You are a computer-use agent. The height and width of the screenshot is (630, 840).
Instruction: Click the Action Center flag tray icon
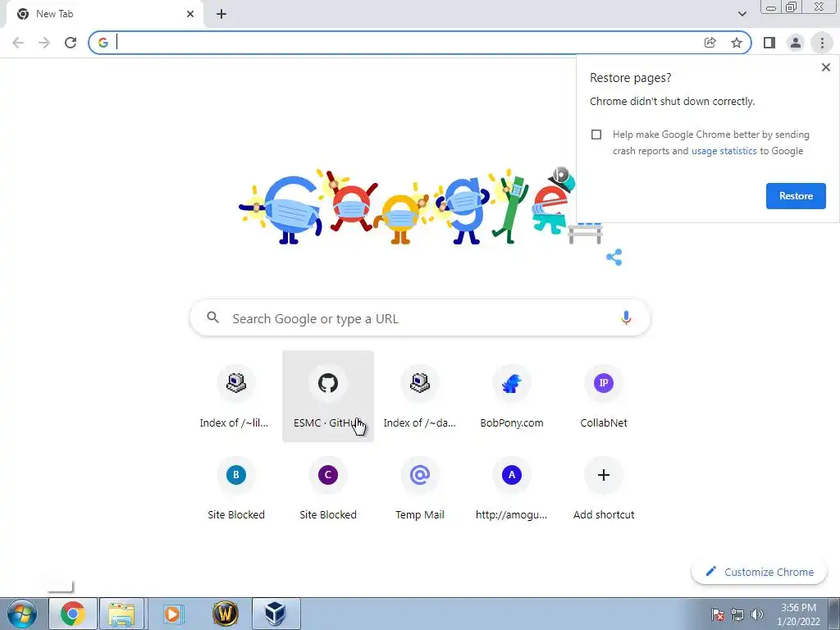[717, 614]
